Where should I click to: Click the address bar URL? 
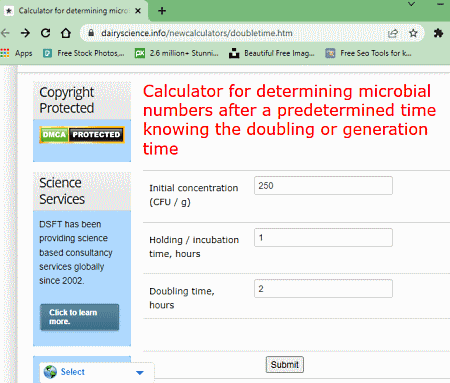click(x=197, y=33)
